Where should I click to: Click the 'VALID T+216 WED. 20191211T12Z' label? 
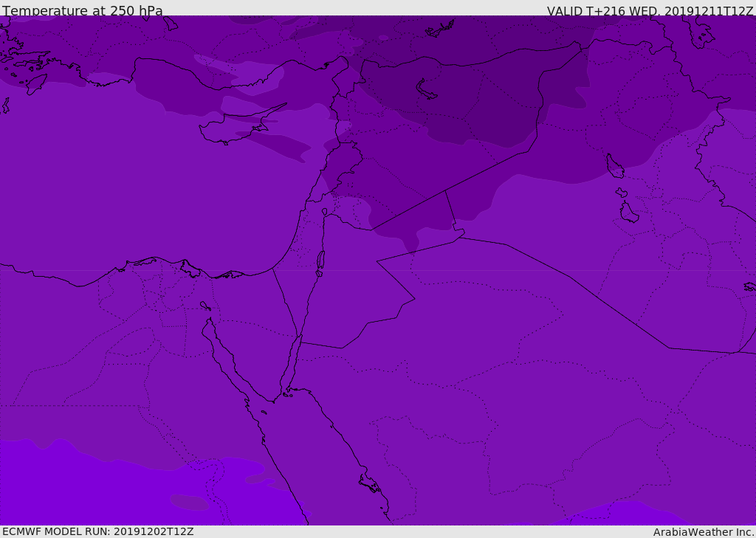click(650, 10)
